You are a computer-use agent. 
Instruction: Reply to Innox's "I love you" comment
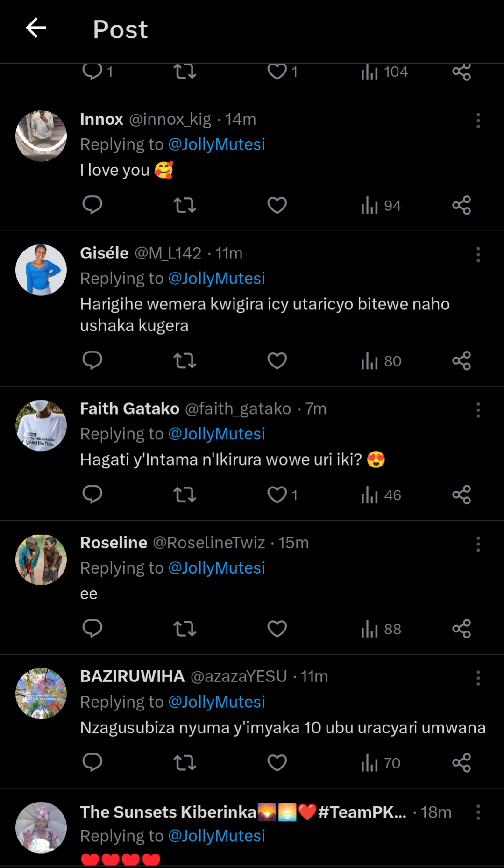(92, 205)
